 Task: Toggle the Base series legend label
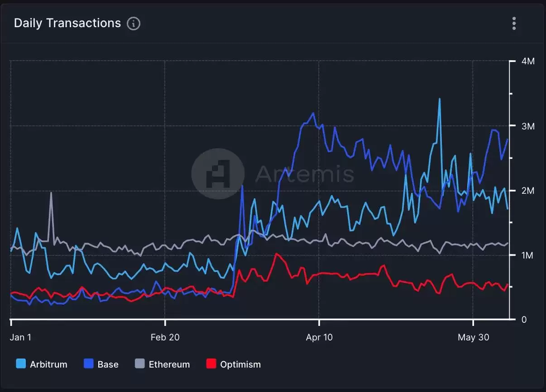point(108,364)
